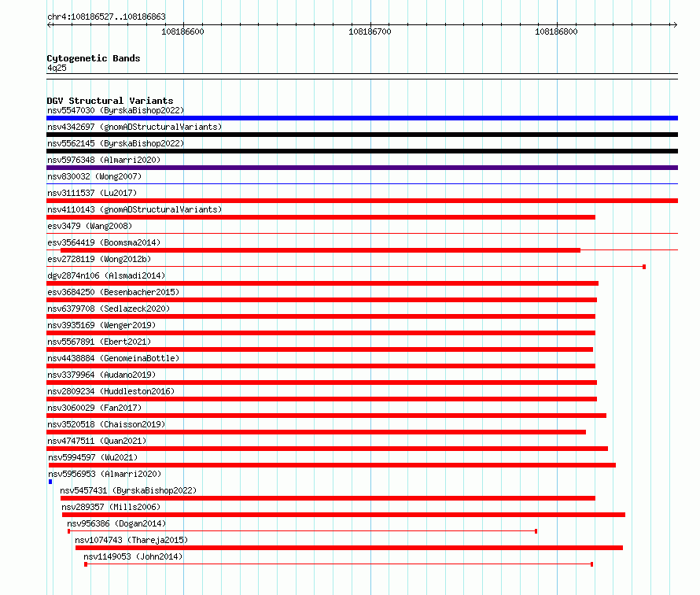Open the nsv5567891 (Ebert2021) label

[x=99, y=342]
